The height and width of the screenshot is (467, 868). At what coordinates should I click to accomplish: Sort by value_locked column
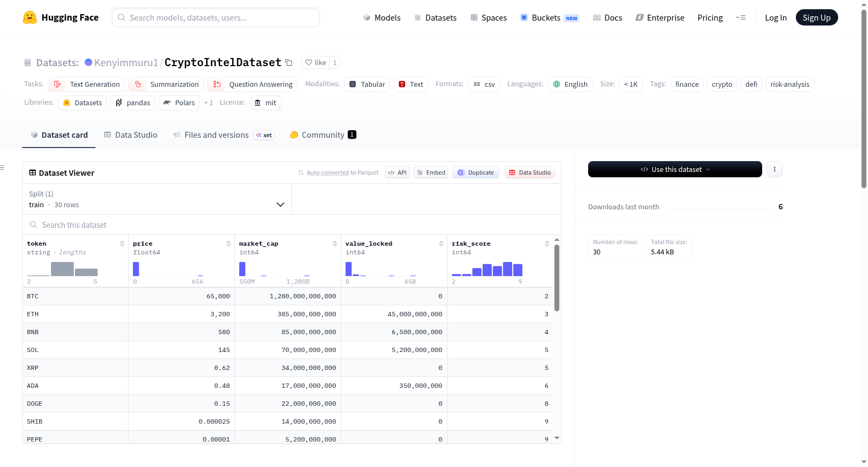click(441, 244)
